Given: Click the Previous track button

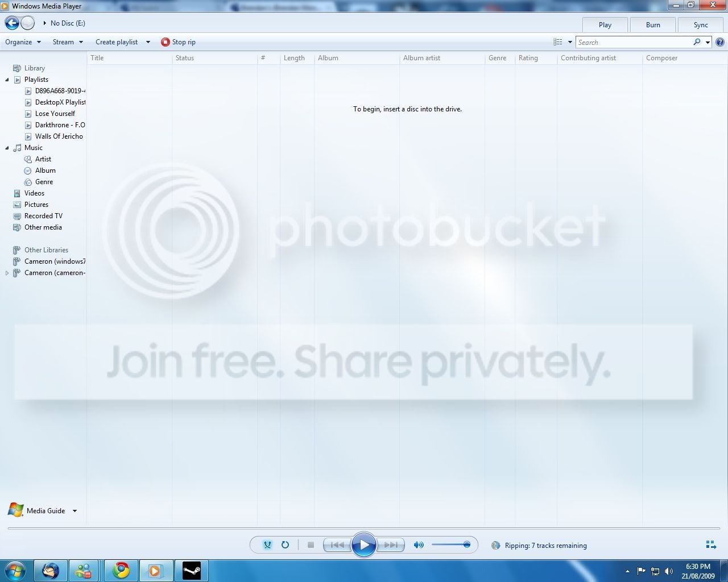Looking at the screenshot, I should pyautogui.click(x=337, y=545).
